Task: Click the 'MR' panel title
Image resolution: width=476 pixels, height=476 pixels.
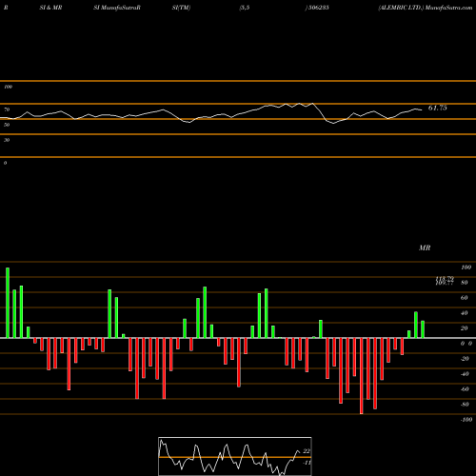Action: pos(425,248)
